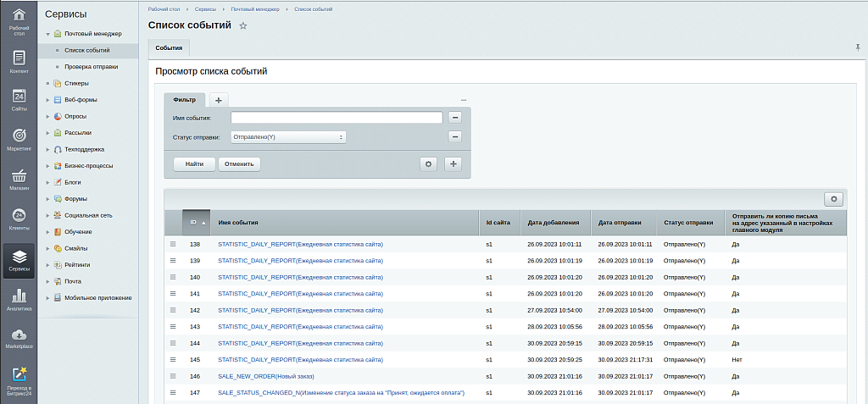Open the Статус отправки dropdown
This screenshot has width=868, height=404.
[288, 136]
